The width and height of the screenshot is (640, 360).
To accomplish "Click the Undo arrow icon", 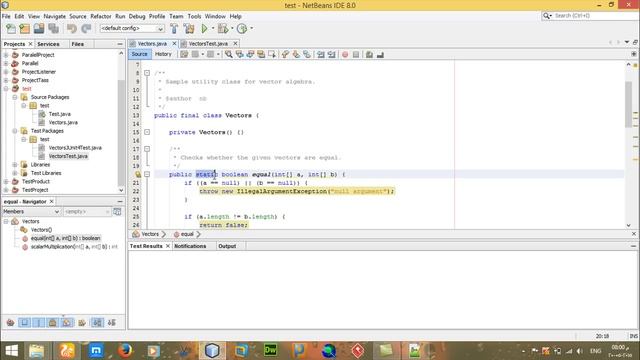I will tap(72, 29).
